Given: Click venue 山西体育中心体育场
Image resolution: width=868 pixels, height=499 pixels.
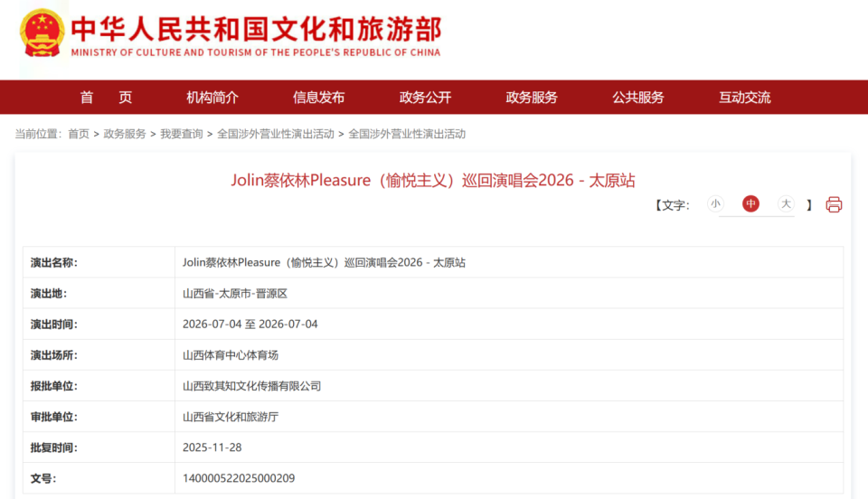Looking at the screenshot, I should [x=231, y=355].
